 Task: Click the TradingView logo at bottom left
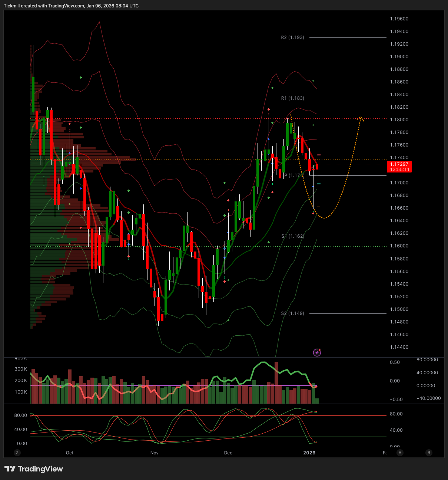coord(34,469)
